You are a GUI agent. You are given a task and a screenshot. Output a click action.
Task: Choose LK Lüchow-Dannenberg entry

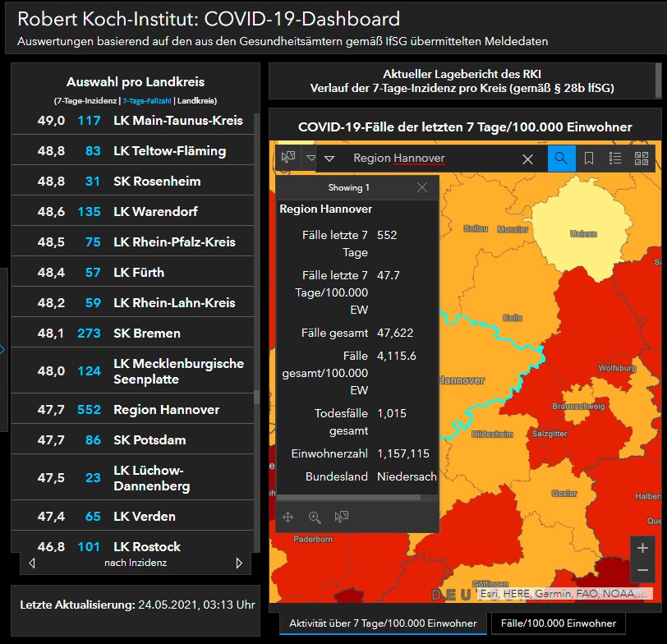tap(133, 478)
